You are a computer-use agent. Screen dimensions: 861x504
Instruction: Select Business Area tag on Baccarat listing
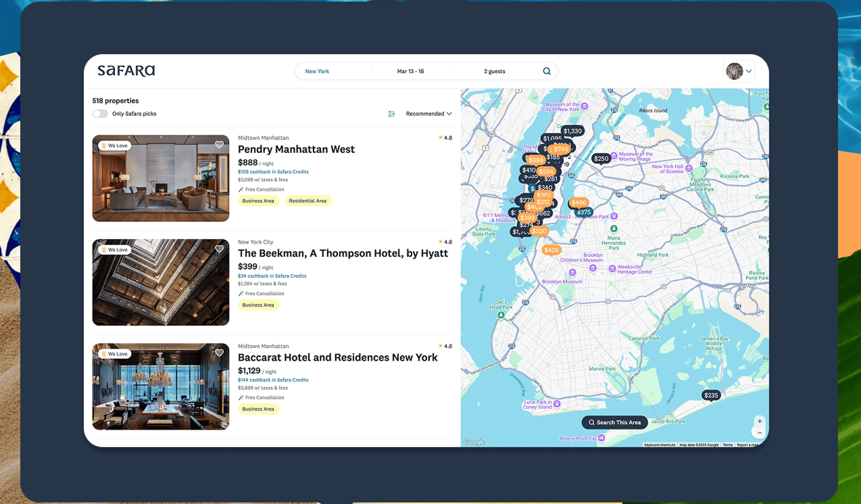tap(258, 409)
